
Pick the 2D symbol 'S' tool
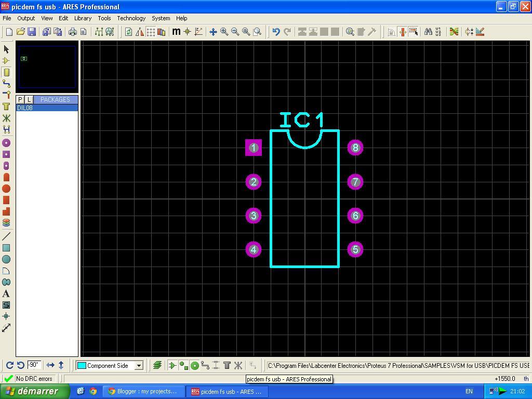coord(6,305)
